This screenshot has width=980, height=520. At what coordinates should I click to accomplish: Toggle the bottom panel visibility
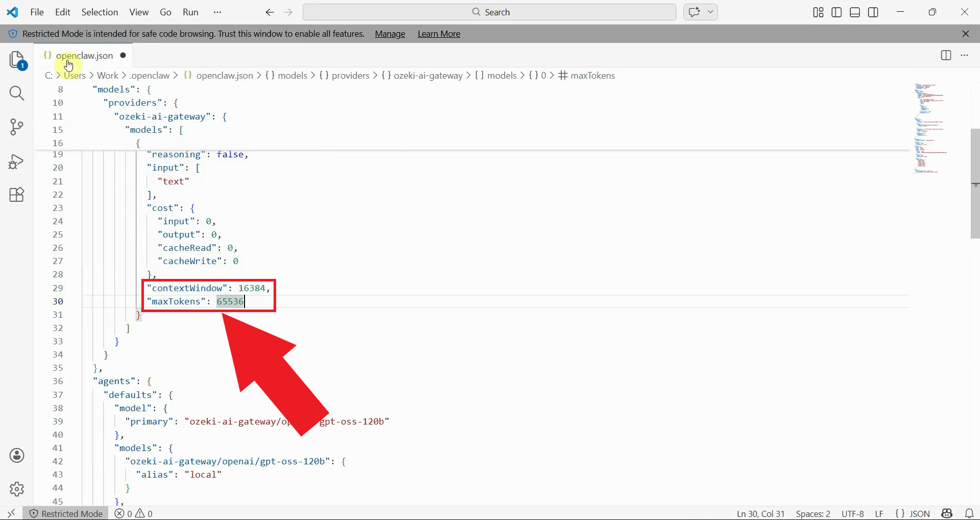pos(854,12)
